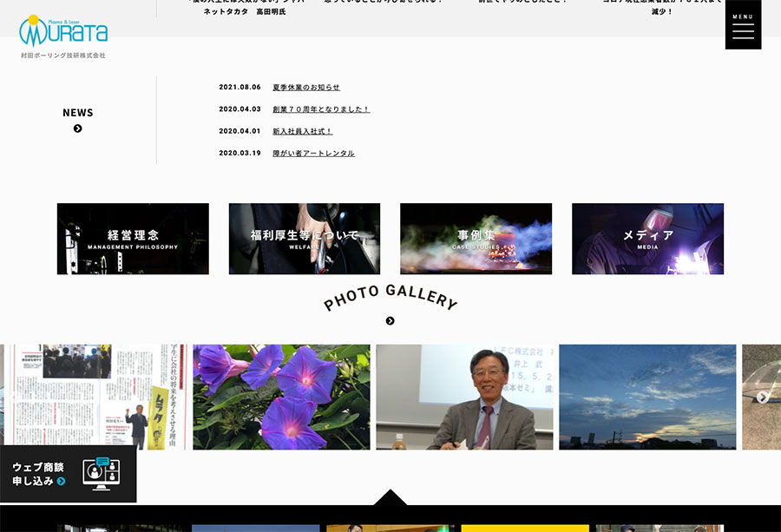Open the 夏季休業のお知らせ news article
781x532 pixels.
click(x=305, y=87)
